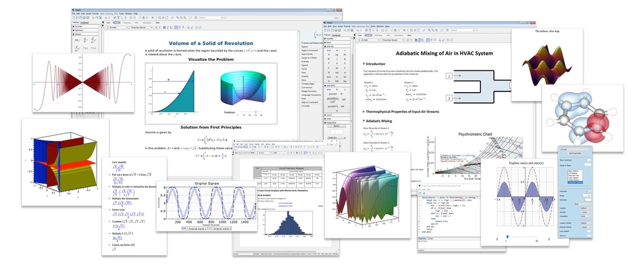Choose Simplify in the context panel

coord(305,76)
